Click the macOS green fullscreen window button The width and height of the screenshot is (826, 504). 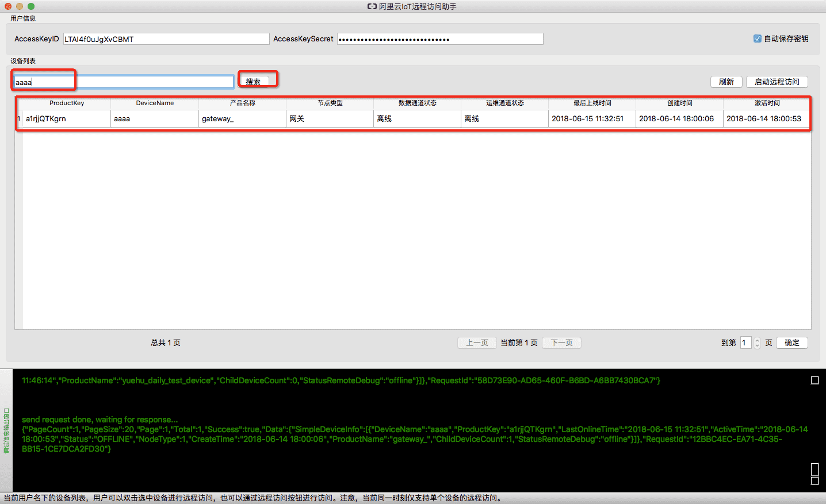31,6
